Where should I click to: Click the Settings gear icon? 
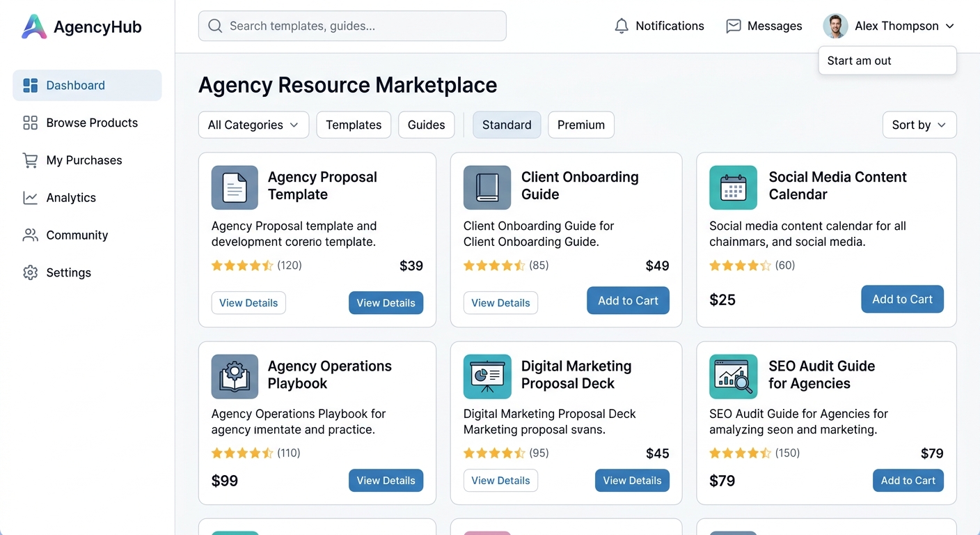tap(30, 272)
